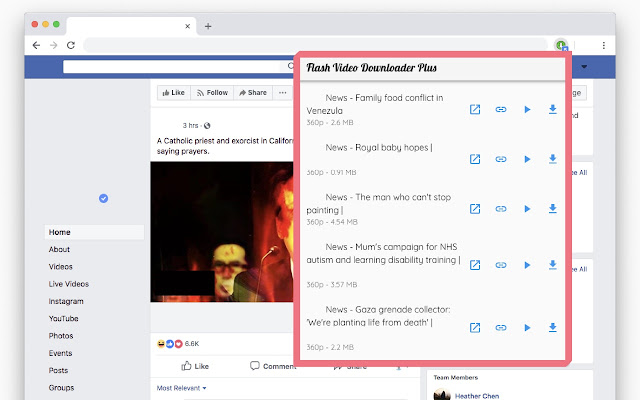The image size is (640, 400).
Task: Comment on the post
Action: pyautogui.click(x=273, y=366)
